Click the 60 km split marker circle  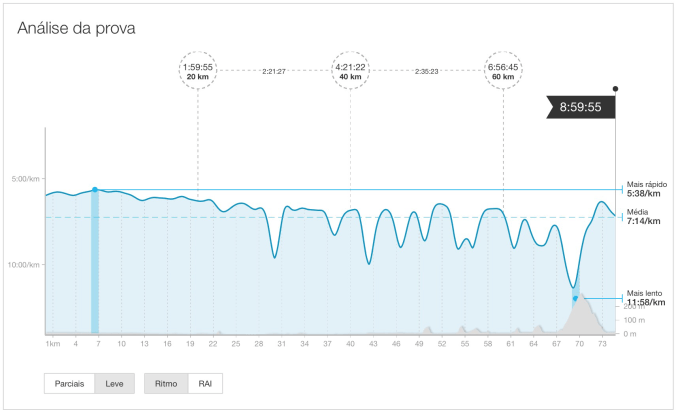pos(503,71)
